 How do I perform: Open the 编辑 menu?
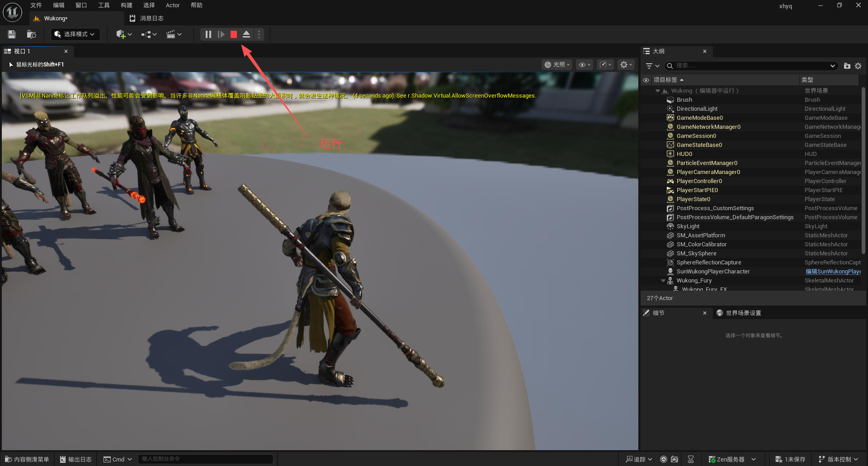click(59, 5)
